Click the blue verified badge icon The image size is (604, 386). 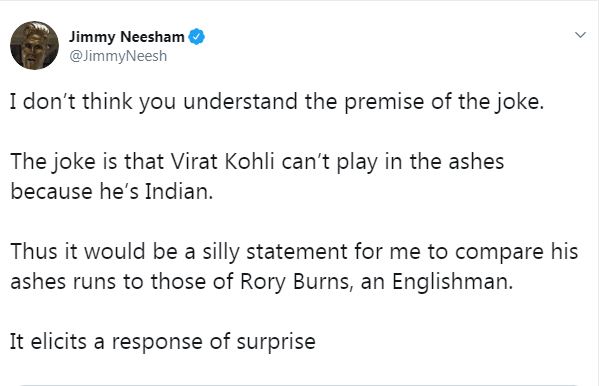point(196,37)
